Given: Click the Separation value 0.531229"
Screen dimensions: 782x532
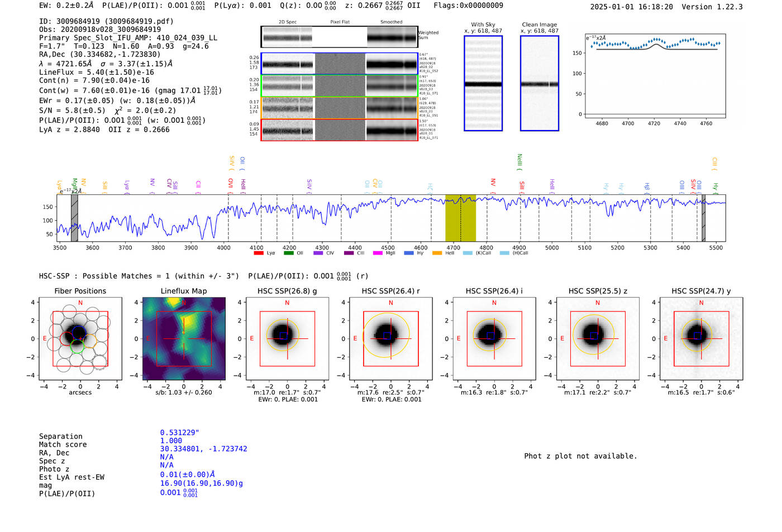Looking at the screenshot, I should (x=180, y=433).
